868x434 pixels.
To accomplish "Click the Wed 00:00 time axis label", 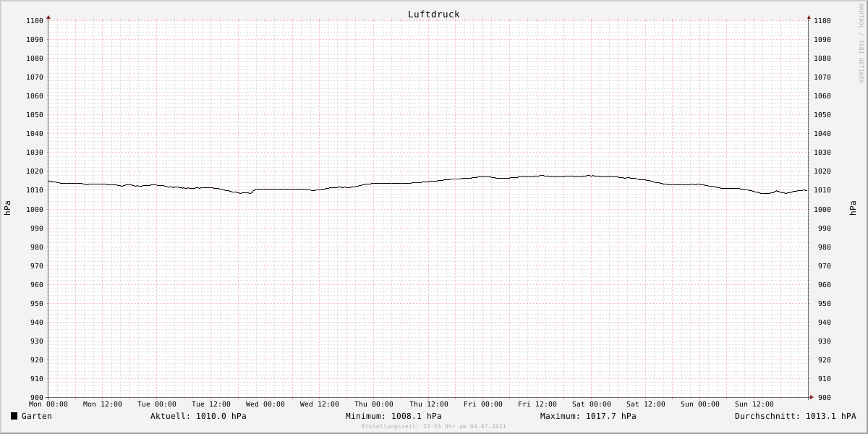I will 265,404.
